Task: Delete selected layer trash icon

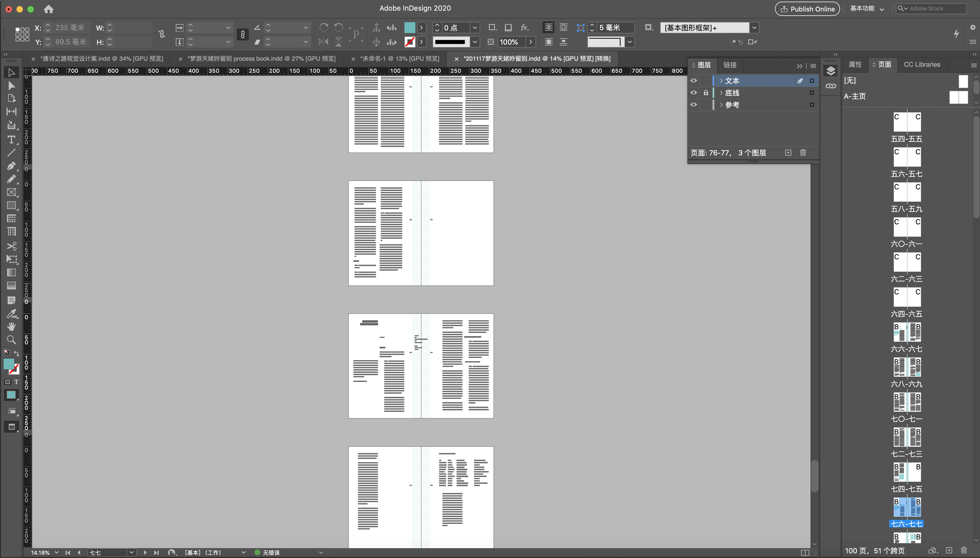Action: 803,153
